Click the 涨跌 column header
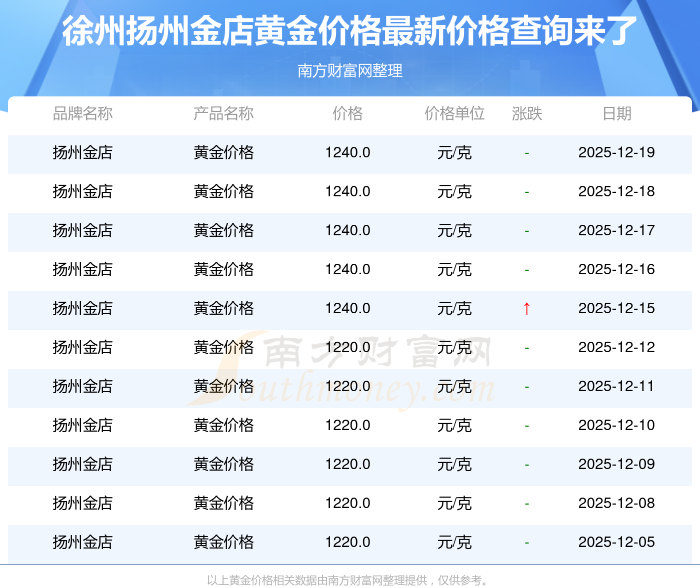 point(526,113)
